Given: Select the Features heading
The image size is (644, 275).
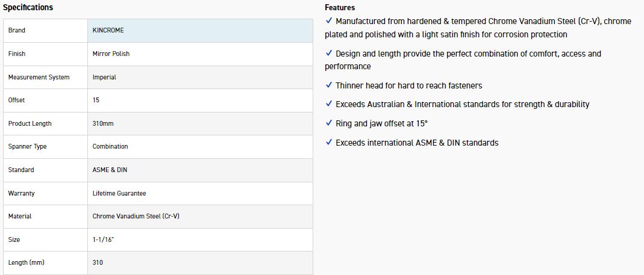Looking at the screenshot, I should [340, 8].
